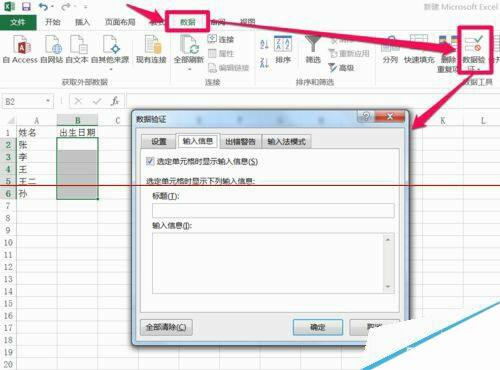Import data with 自网站 icon
The image size is (500, 370).
click(53, 45)
